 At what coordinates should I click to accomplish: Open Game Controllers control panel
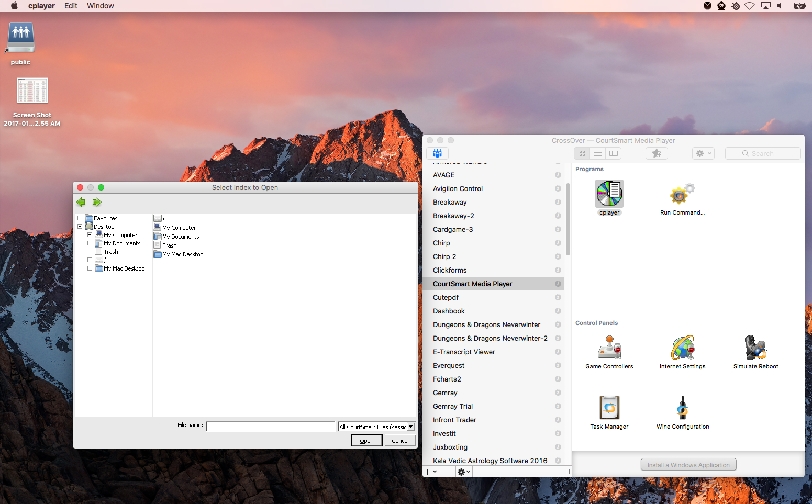pos(609,348)
